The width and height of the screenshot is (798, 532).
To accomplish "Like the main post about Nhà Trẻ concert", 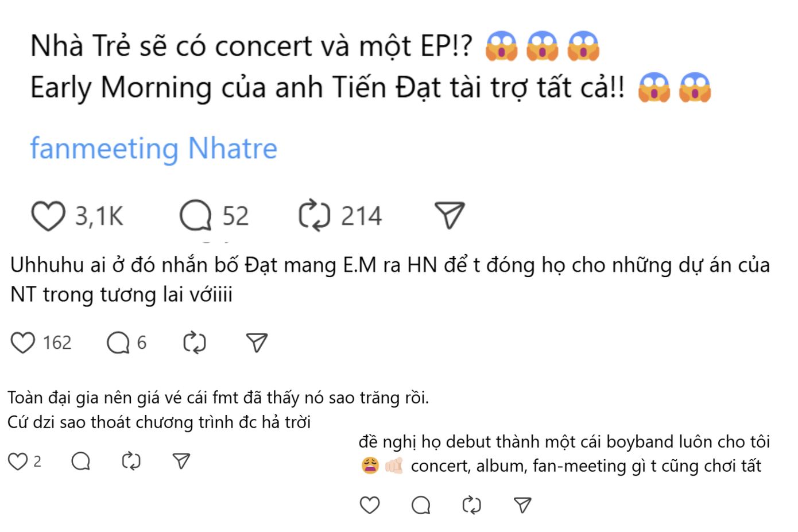I will point(48,216).
